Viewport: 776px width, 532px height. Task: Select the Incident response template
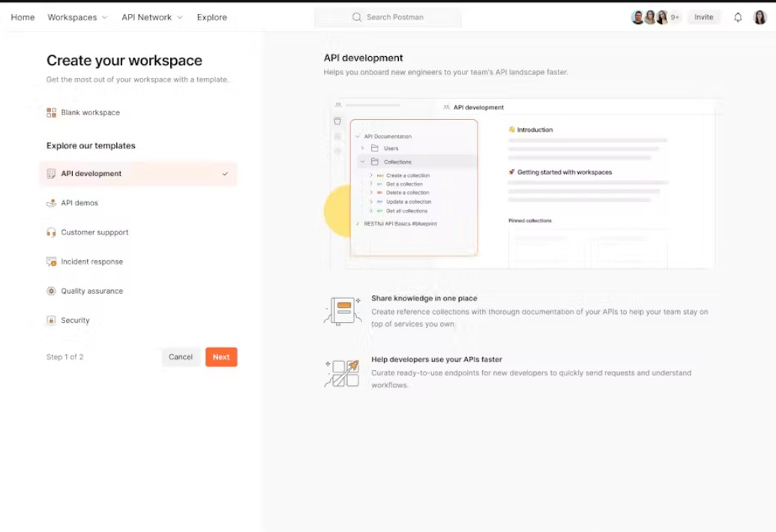point(138,262)
